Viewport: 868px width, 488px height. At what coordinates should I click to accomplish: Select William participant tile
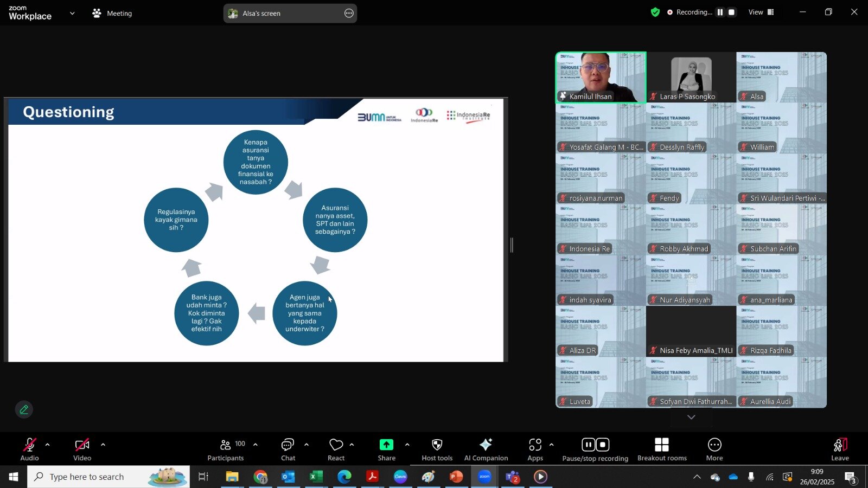[x=782, y=128]
